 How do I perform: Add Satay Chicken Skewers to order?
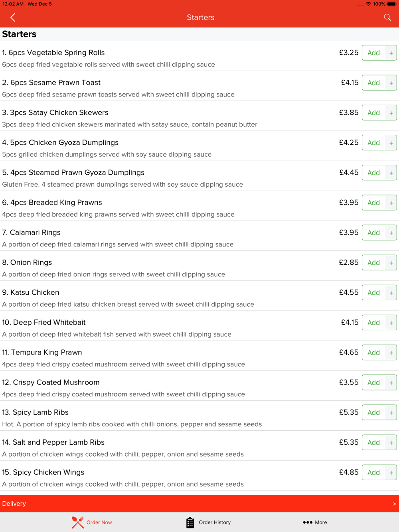coord(374,113)
